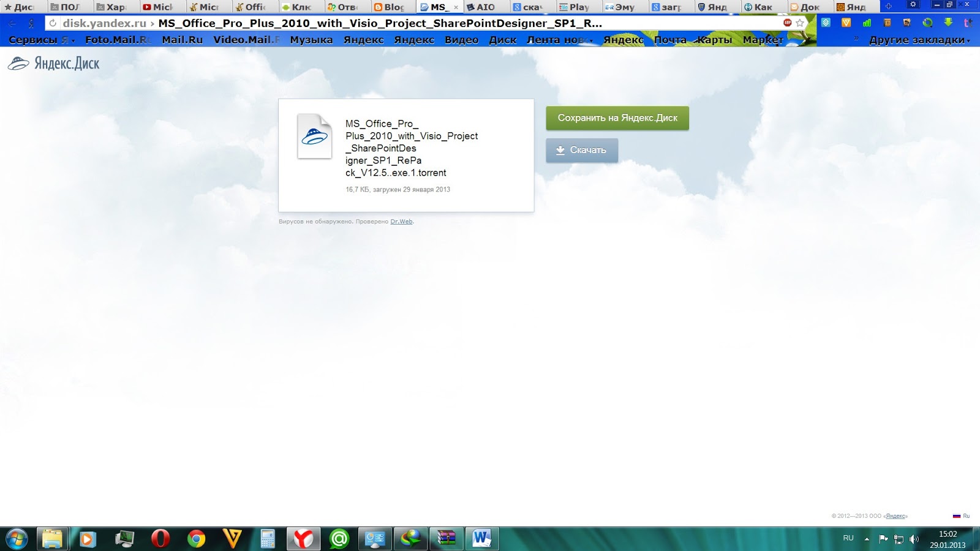Open Calculator from the taskbar

268,539
